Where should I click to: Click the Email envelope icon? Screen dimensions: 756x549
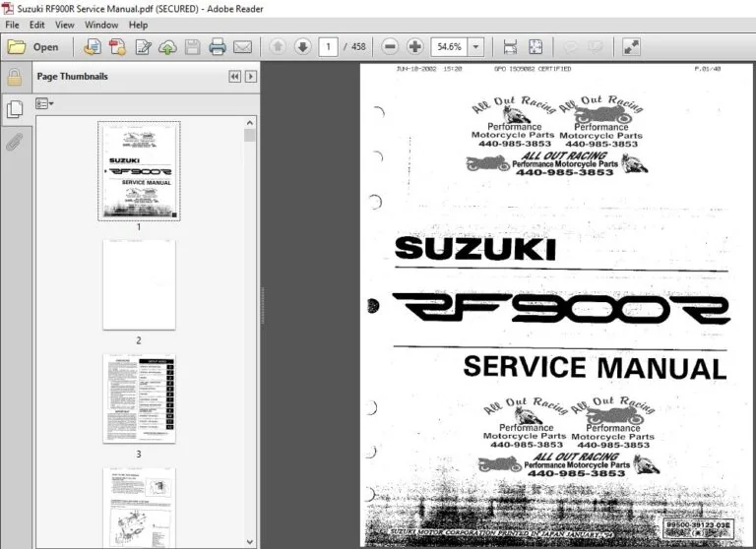[x=242, y=47]
